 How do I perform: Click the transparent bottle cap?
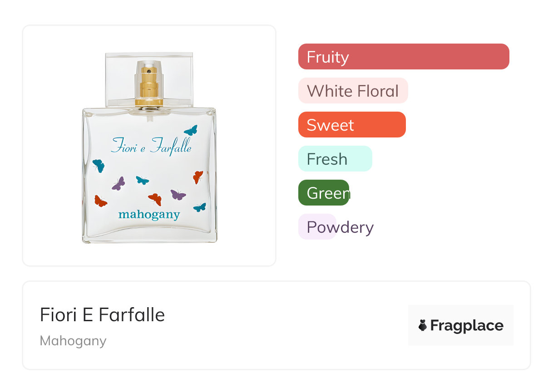click(149, 79)
